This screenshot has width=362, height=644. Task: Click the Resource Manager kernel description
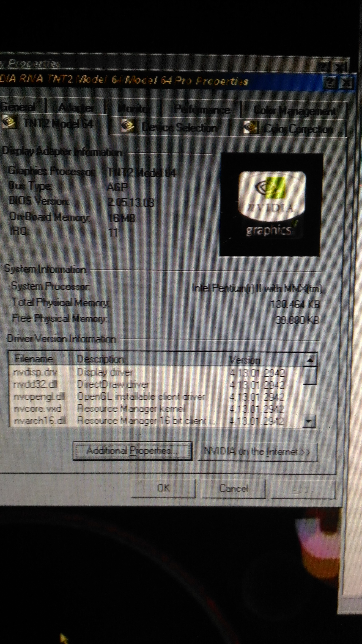pos(131,408)
